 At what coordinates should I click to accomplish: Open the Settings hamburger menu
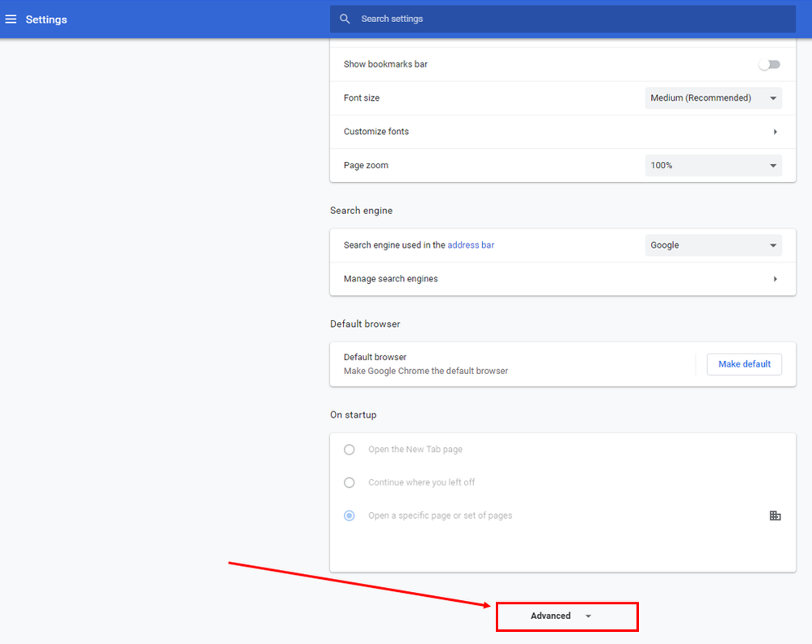pyautogui.click(x=11, y=19)
